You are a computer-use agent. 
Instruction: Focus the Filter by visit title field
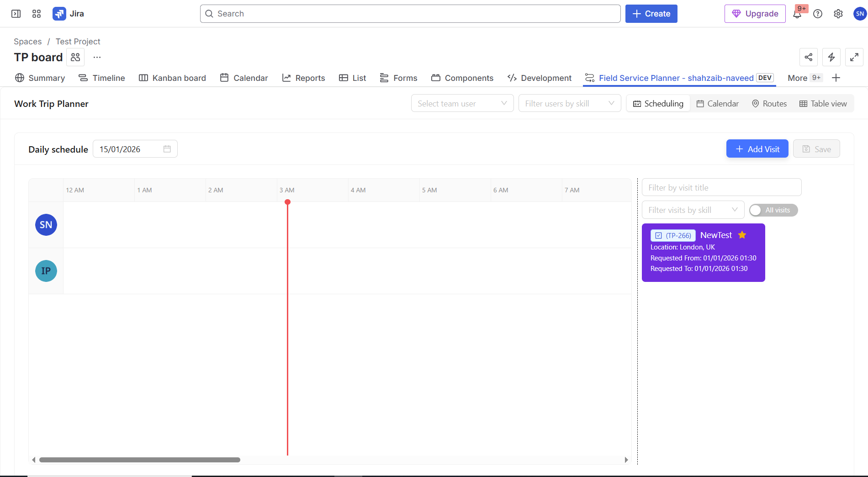click(x=721, y=187)
